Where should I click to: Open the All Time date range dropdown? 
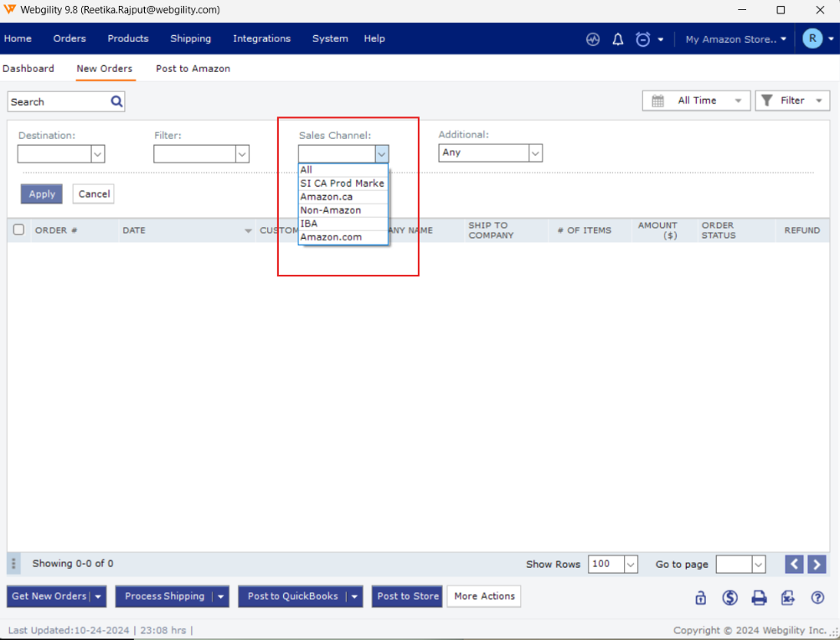point(697,101)
